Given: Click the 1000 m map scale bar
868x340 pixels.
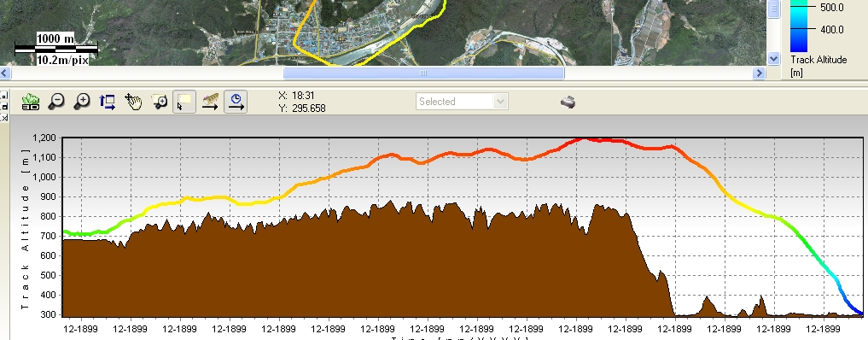Looking at the screenshot, I should point(56,50).
